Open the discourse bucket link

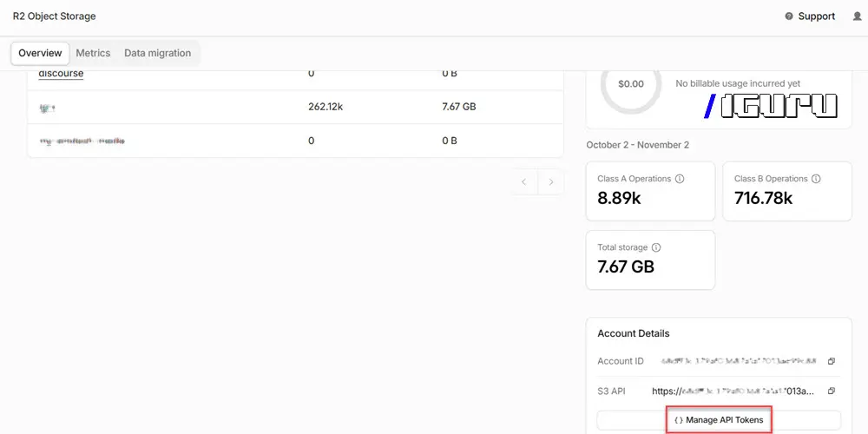(61, 74)
